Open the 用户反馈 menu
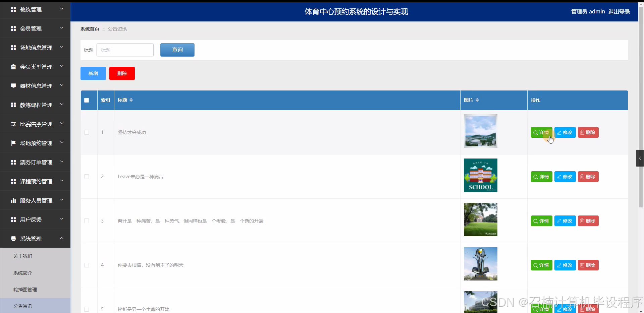Image resolution: width=644 pixels, height=313 pixels. [35, 220]
